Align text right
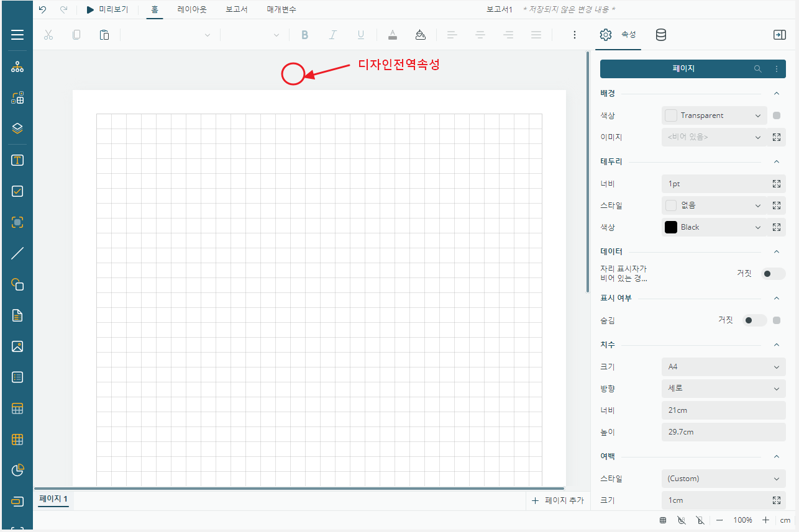The height and width of the screenshot is (532, 799). click(x=508, y=35)
